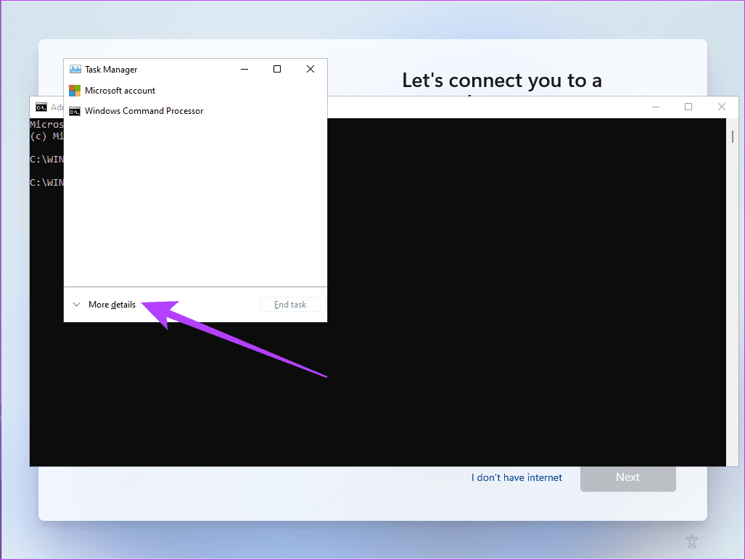
Task: Click the Windows Command Processor icon
Action: click(75, 111)
